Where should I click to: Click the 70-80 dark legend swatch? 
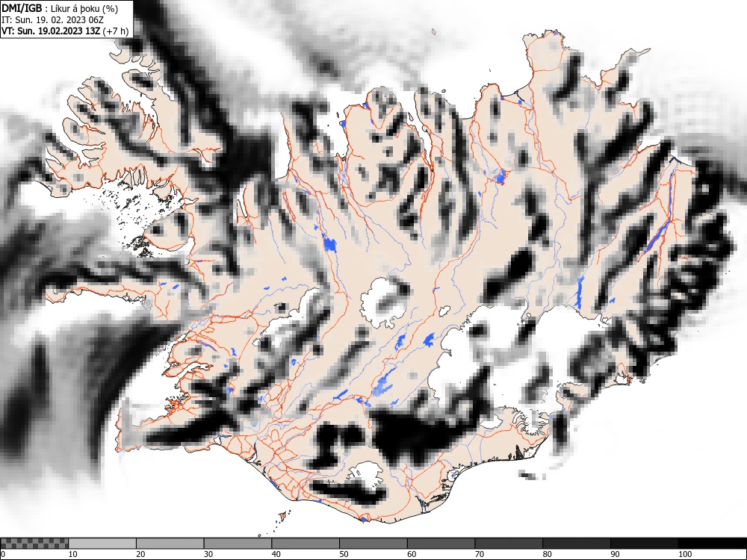click(508, 544)
